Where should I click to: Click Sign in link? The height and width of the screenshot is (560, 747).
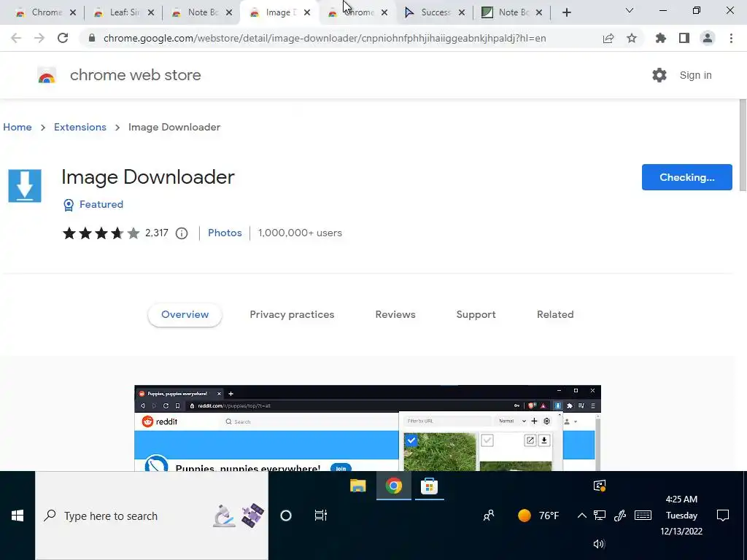click(695, 75)
